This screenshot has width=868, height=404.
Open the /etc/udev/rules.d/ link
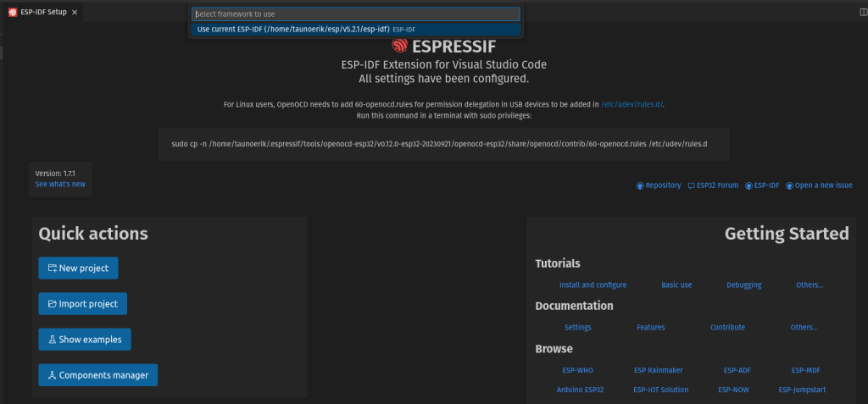click(x=632, y=104)
